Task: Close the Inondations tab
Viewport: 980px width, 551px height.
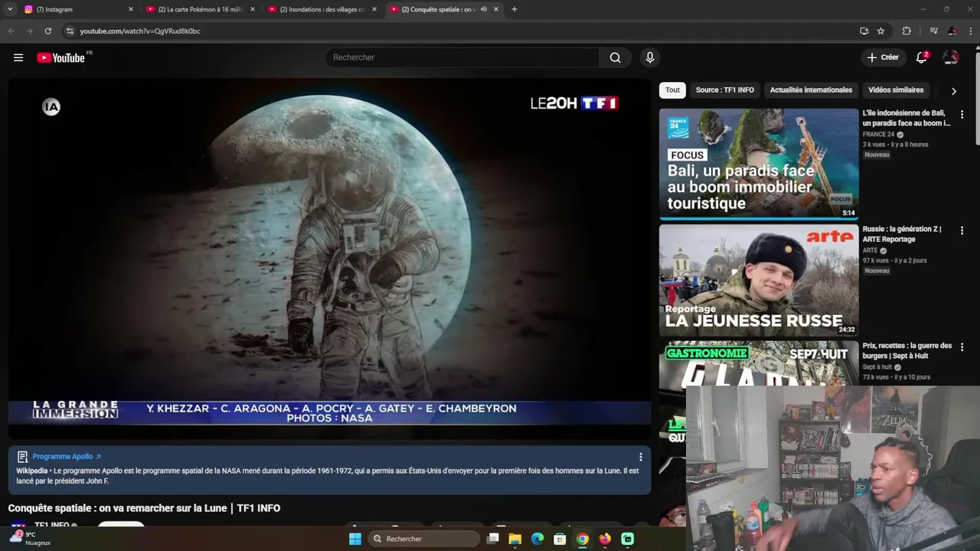Action: point(374,9)
